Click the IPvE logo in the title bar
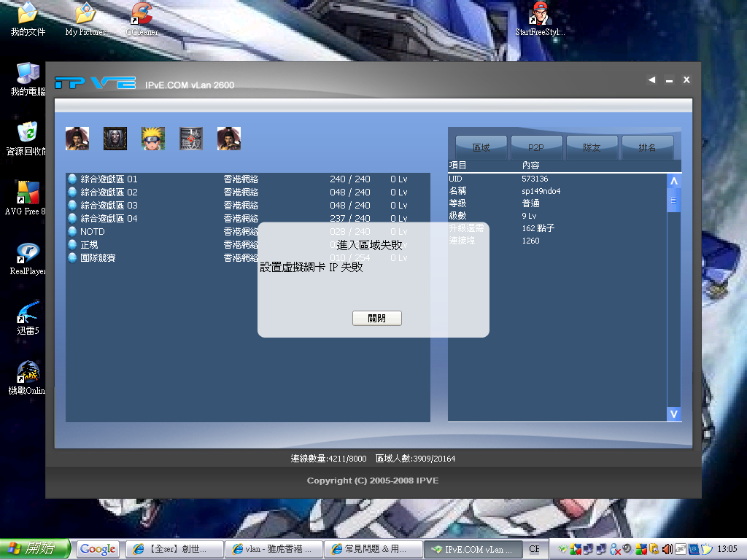This screenshot has width=747, height=560. (x=96, y=82)
